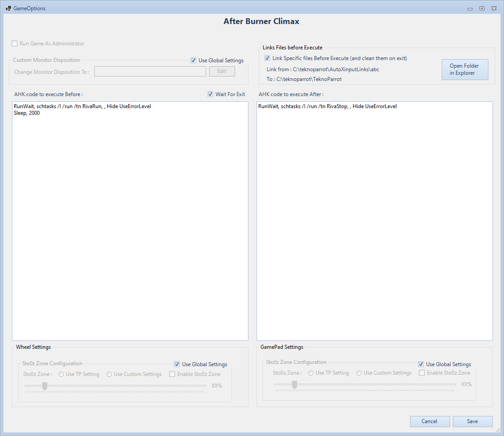Click the window resize grip at the corner
The image size is (504, 436).
pyautogui.click(x=498, y=430)
